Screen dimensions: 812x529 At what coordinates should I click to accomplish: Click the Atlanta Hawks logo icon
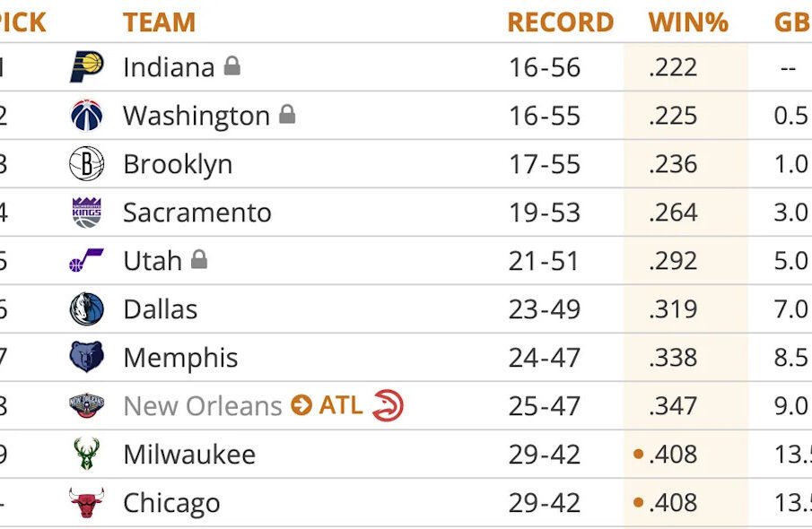[388, 405]
